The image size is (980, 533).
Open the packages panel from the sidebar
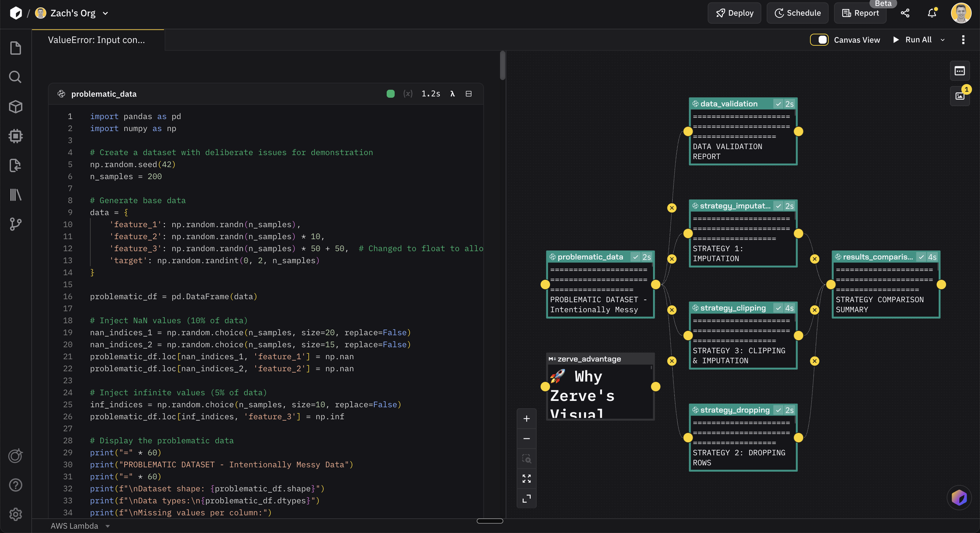[15, 107]
